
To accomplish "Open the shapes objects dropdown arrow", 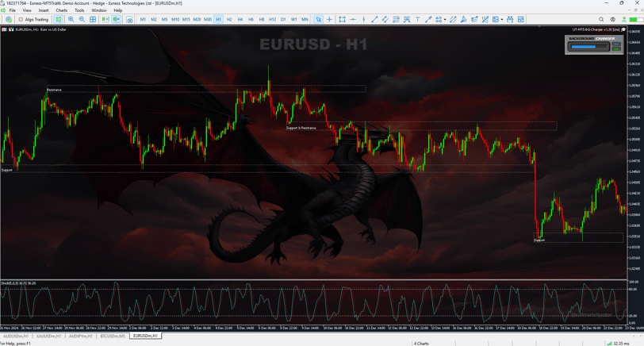I will click(x=445, y=20).
